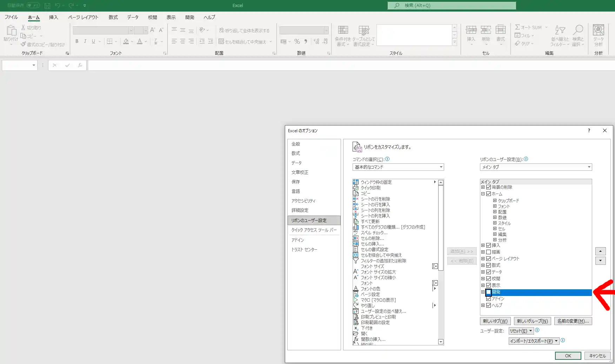Click the Undo icon in the title bar
The image size is (615, 364).
point(57,6)
